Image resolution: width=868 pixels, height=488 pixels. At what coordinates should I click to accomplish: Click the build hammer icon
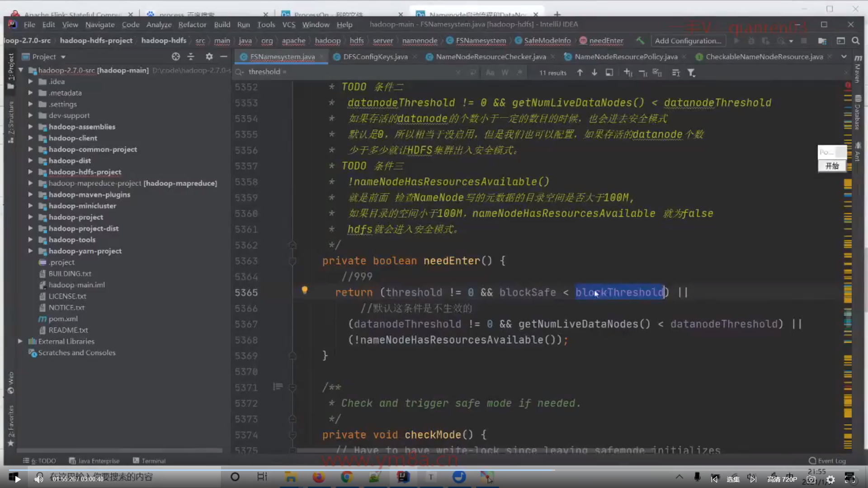click(640, 41)
